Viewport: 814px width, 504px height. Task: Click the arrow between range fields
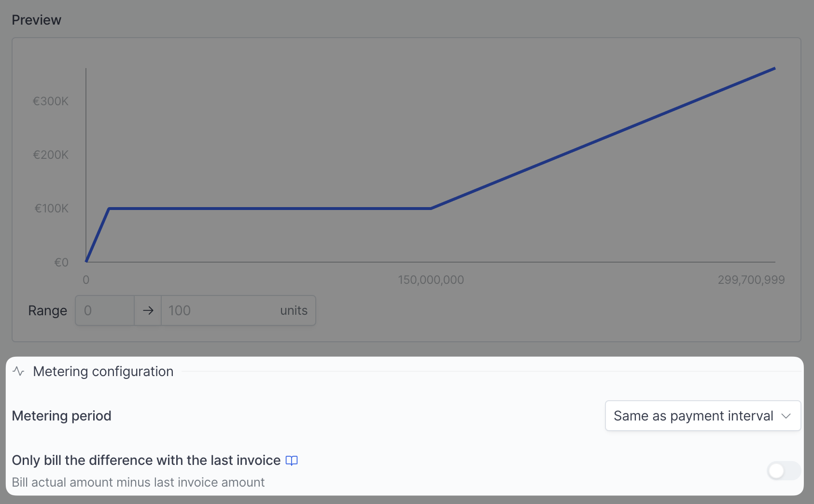click(x=148, y=310)
